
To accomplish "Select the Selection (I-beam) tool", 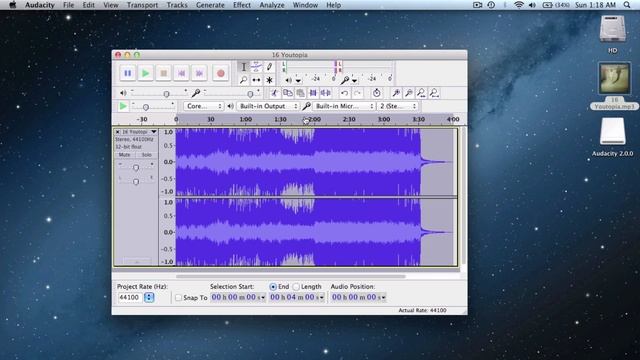I will click(243, 67).
